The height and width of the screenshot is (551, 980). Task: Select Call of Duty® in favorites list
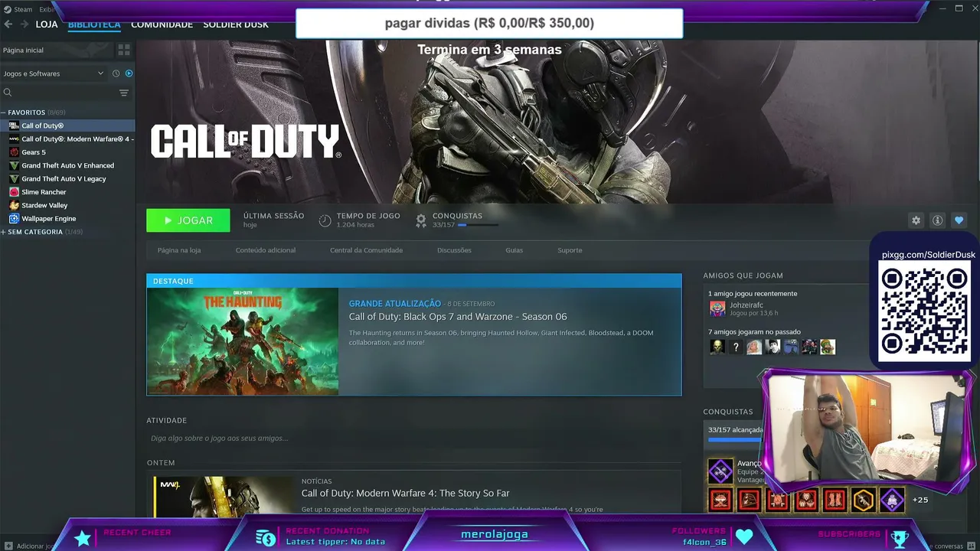pyautogui.click(x=67, y=126)
